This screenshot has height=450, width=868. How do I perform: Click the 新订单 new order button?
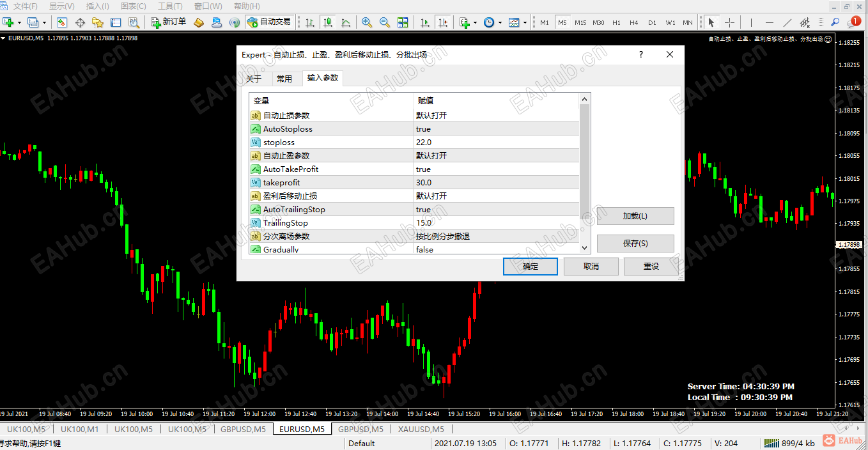pyautogui.click(x=169, y=22)
